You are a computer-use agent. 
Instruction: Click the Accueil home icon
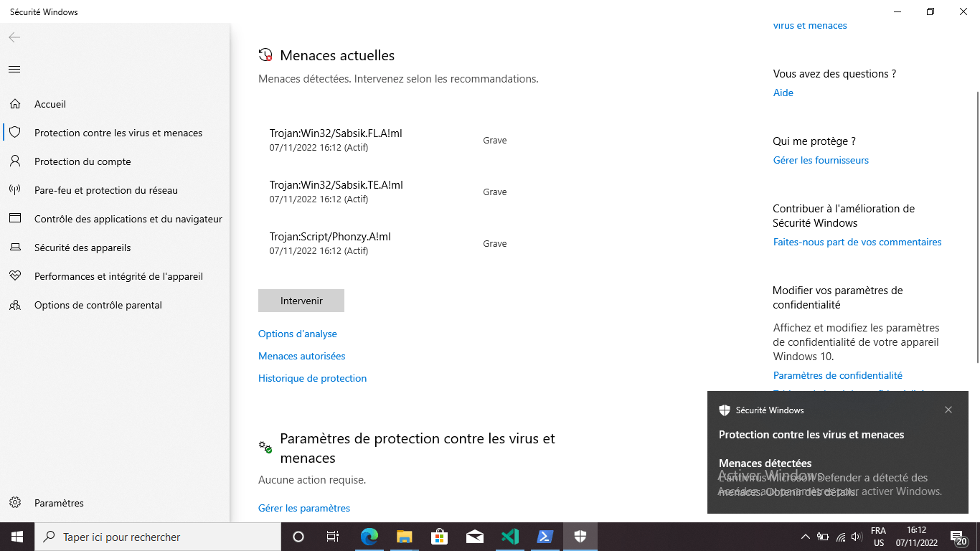[x=15, y=104]
